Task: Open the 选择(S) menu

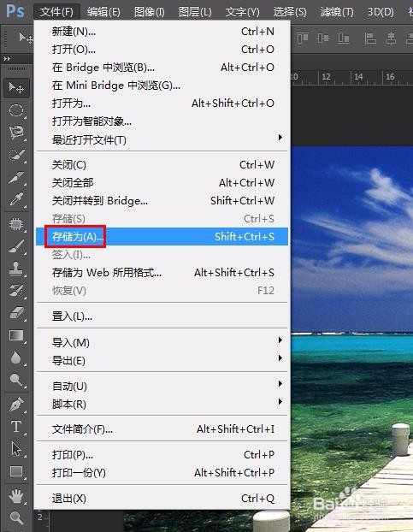Action: pos(290,12)
